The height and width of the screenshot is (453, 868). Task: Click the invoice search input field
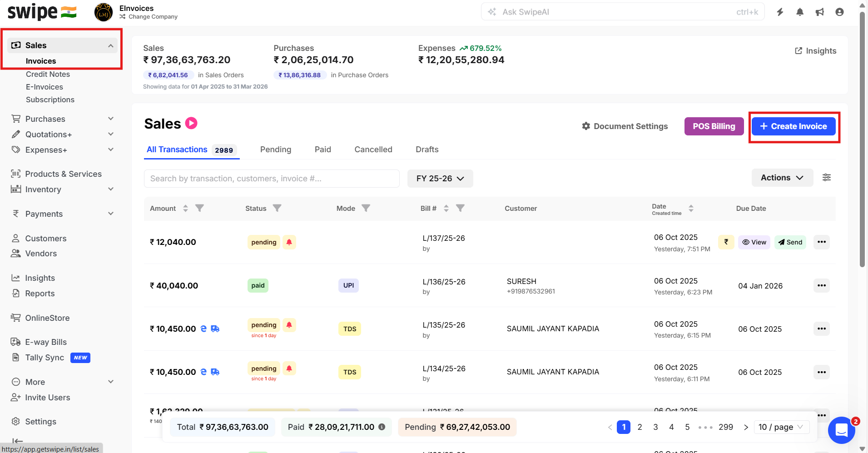point(271,179)
